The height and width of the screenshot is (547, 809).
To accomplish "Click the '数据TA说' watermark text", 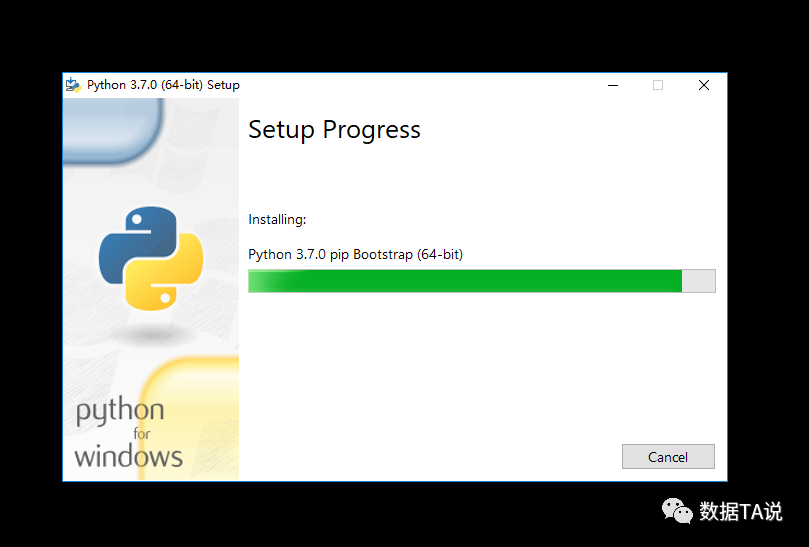I will [740, 511].
